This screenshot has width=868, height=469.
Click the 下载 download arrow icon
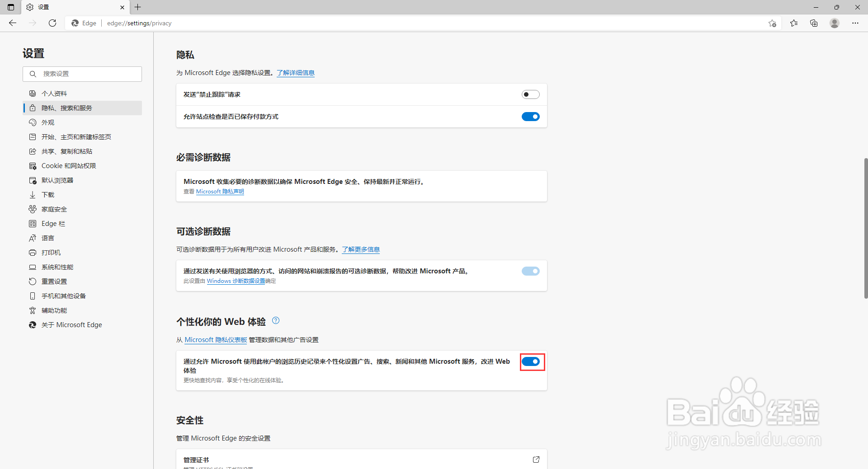(33, 195)
